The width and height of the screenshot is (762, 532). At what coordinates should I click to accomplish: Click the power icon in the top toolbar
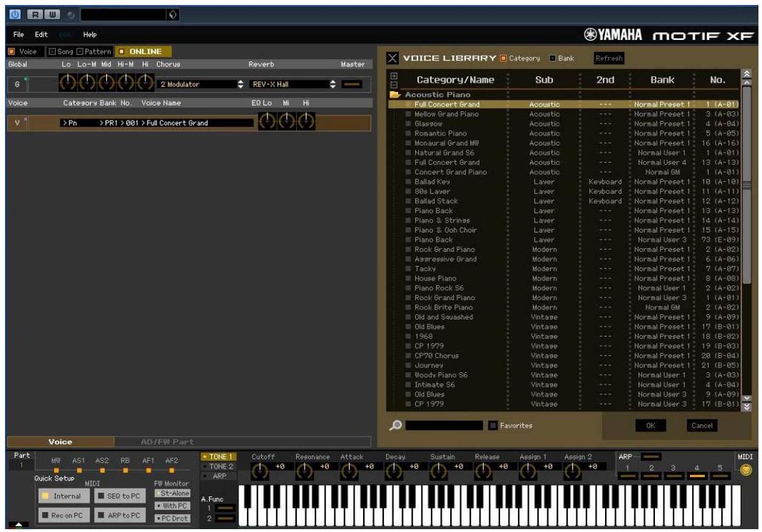(15, 14)
